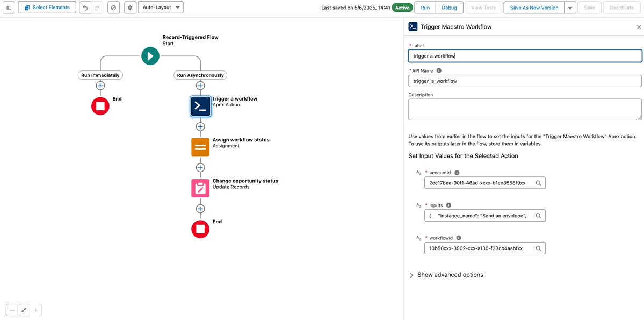Click the Select Elements button
Viewport: 644px width, 320px height.
pos(47,8)
